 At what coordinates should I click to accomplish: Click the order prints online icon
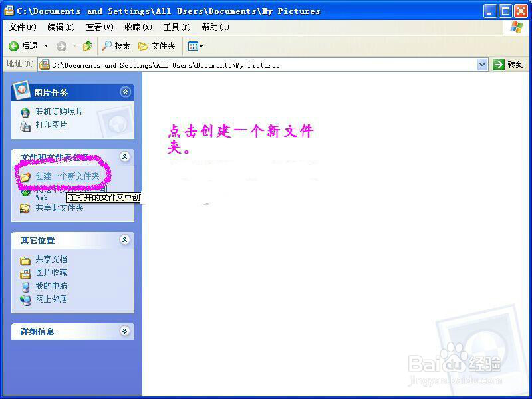(x=25, y=112)
